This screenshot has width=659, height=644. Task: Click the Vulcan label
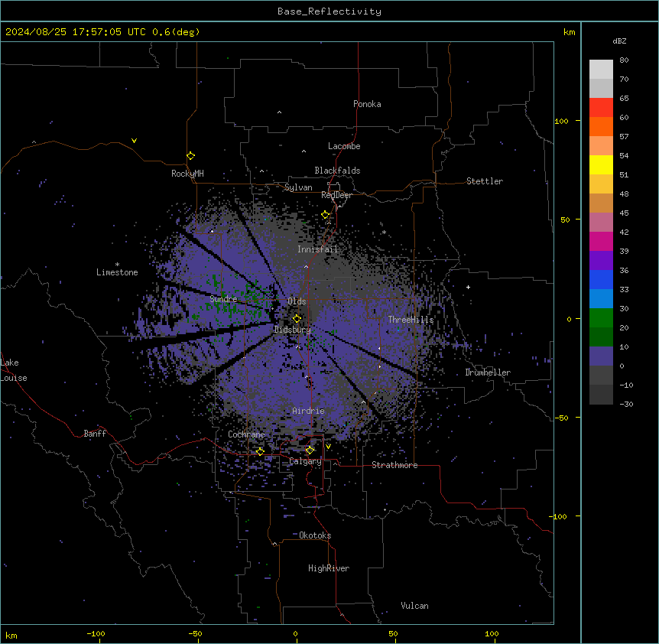coord(415,606)
